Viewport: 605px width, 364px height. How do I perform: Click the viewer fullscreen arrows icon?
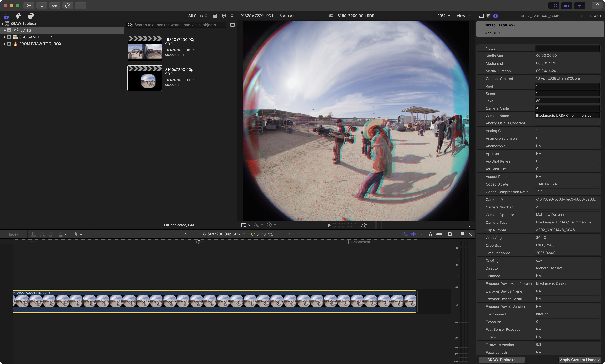(x=470, y=225)
